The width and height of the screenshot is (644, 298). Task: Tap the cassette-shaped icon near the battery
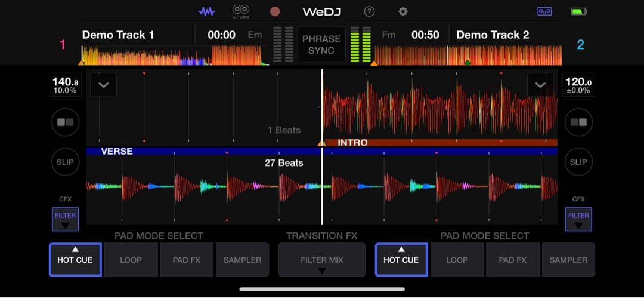point(544,11)
